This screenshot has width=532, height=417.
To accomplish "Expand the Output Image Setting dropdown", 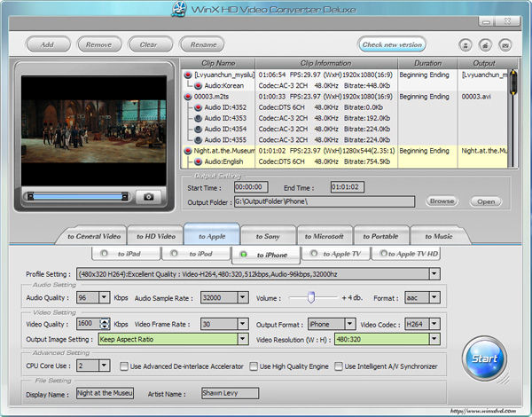I will 243,339.
